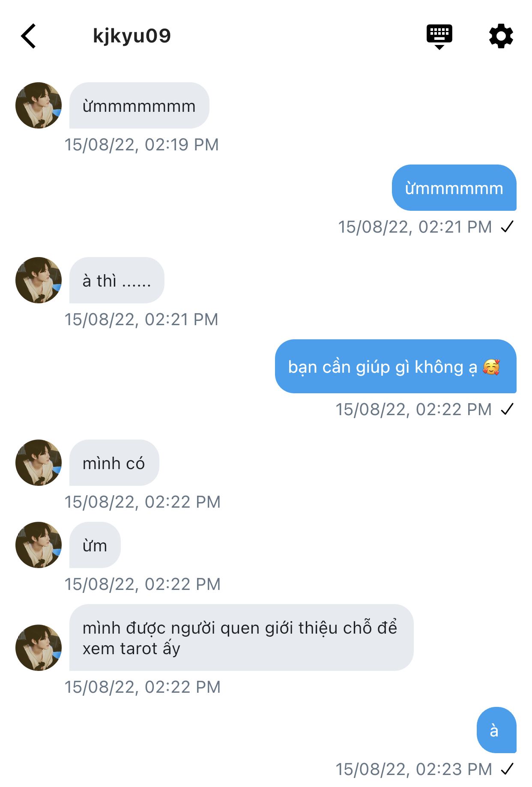Tap the "à thì ......" message bubble
The width and height of the screenshot is (532, 787).
(x=117, y=281)
